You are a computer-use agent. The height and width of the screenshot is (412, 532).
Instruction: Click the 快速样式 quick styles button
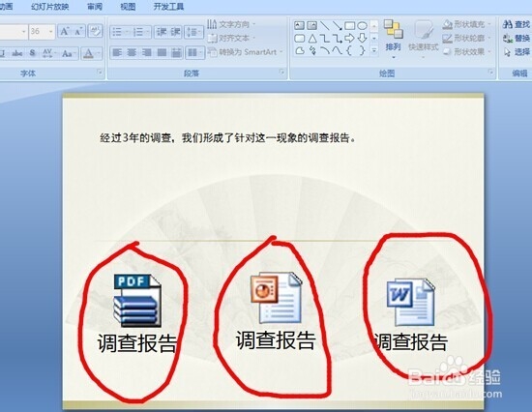click(423, 40)
